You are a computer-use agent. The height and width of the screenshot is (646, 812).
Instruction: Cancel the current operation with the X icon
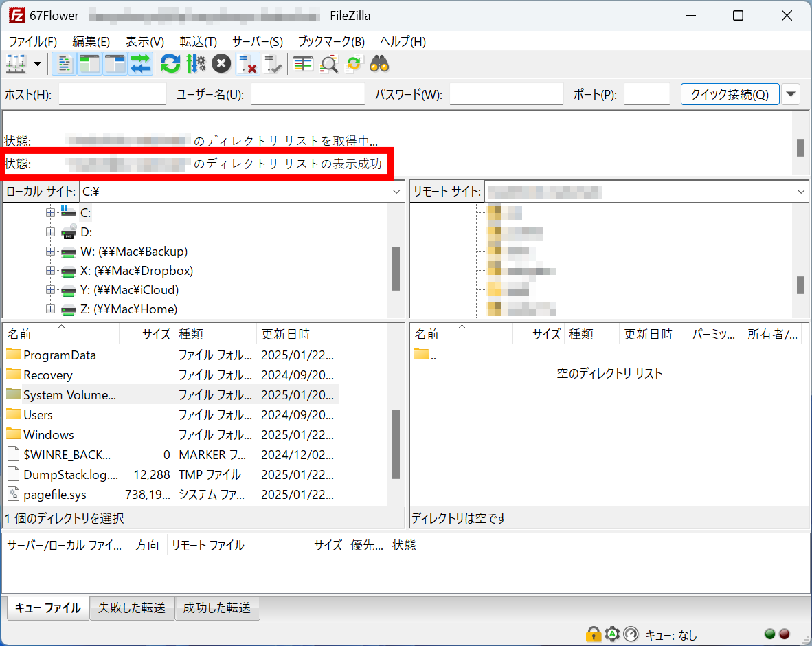coord(221,64)
